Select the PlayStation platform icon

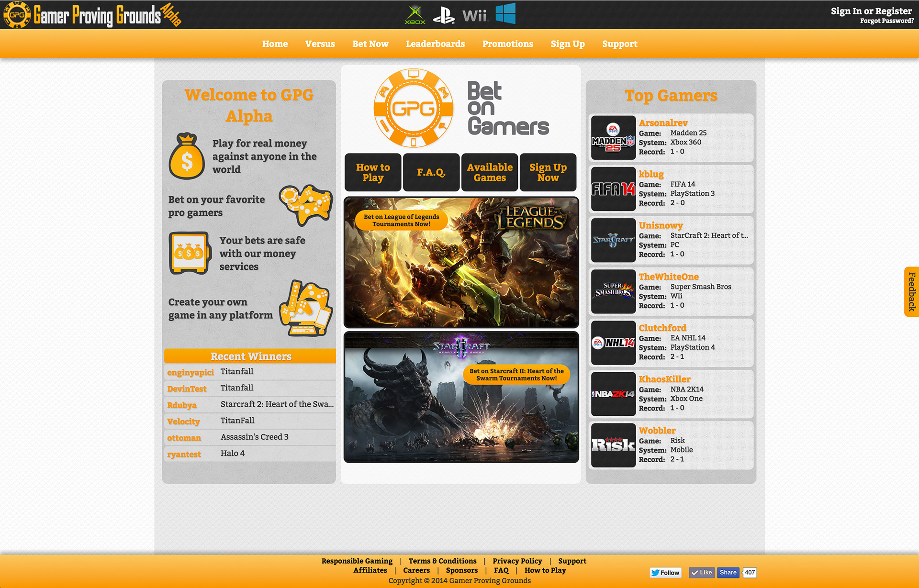(444, 15)
